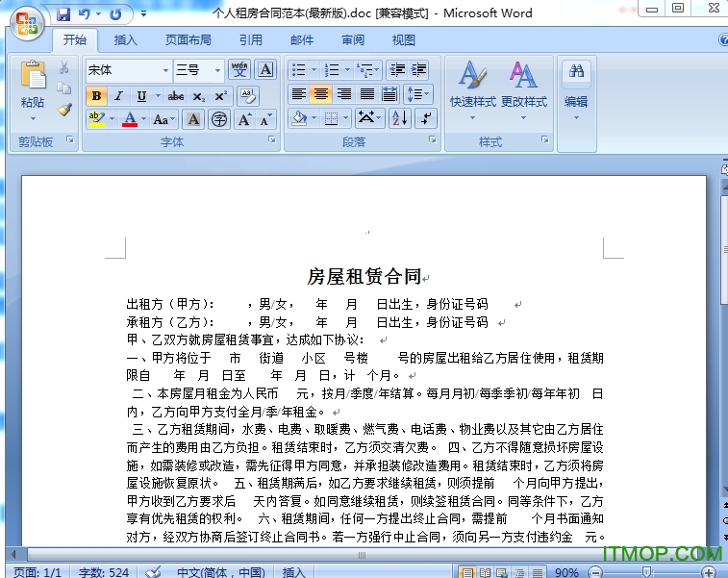Toggle center paragraph alignment

[321, 94]
